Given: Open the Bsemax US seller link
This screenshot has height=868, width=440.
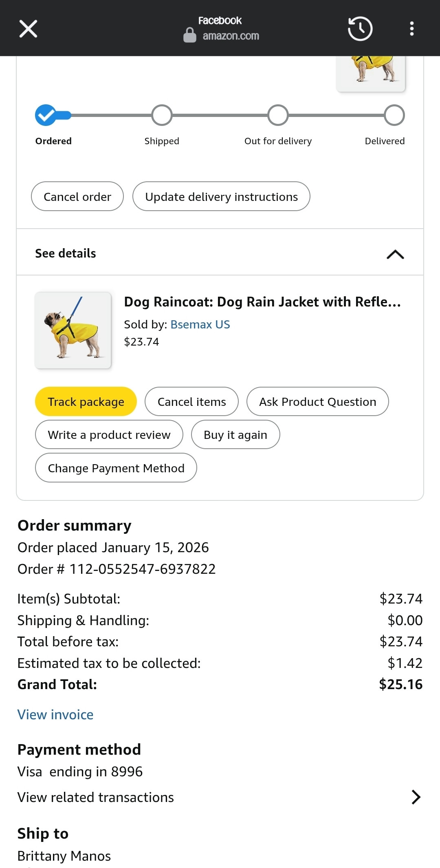Looking at the screenshot, I should [x=200, y=324].
